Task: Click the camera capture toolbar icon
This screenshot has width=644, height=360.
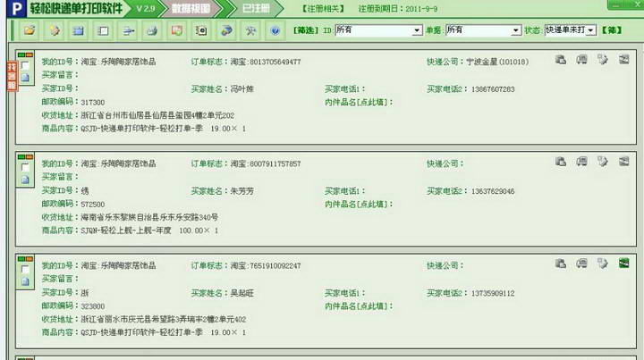Action: coord(201,30)
